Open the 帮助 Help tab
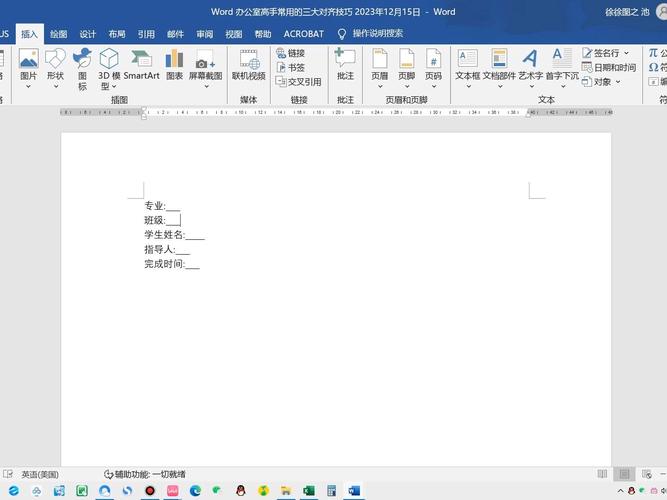 point(262,34)
